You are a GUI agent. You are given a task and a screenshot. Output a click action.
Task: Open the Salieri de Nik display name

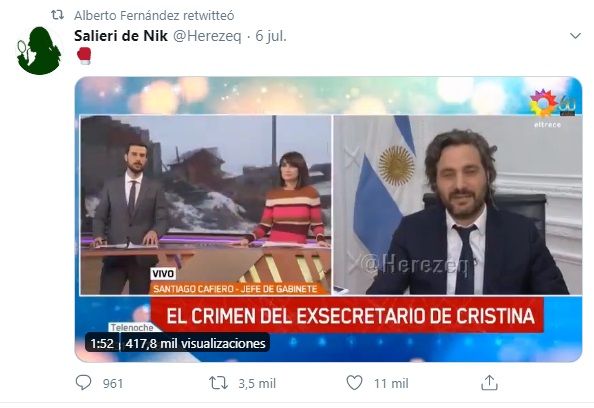point(121,36)
